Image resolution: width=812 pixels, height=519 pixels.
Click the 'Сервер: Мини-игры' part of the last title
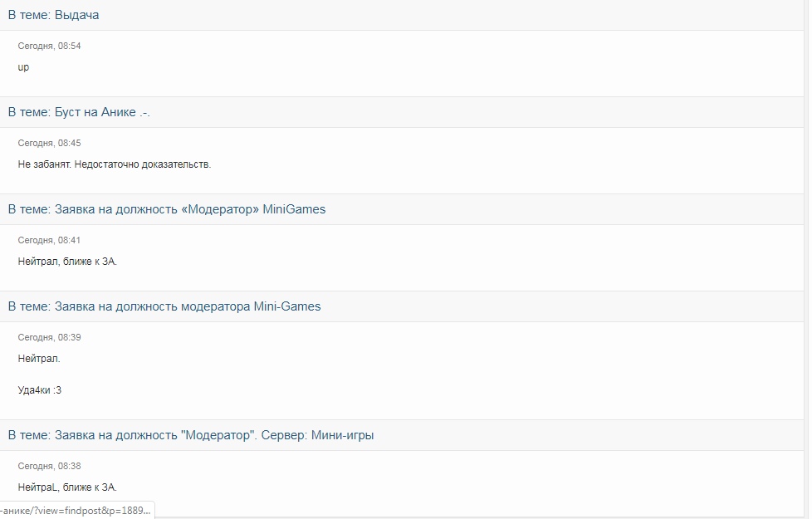tap(317, 435)
